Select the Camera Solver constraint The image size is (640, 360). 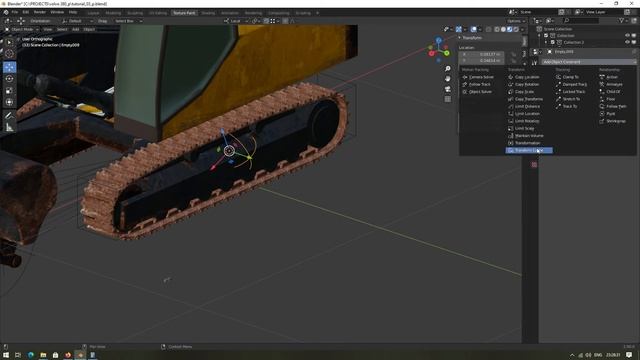click(x=478, y=77)
